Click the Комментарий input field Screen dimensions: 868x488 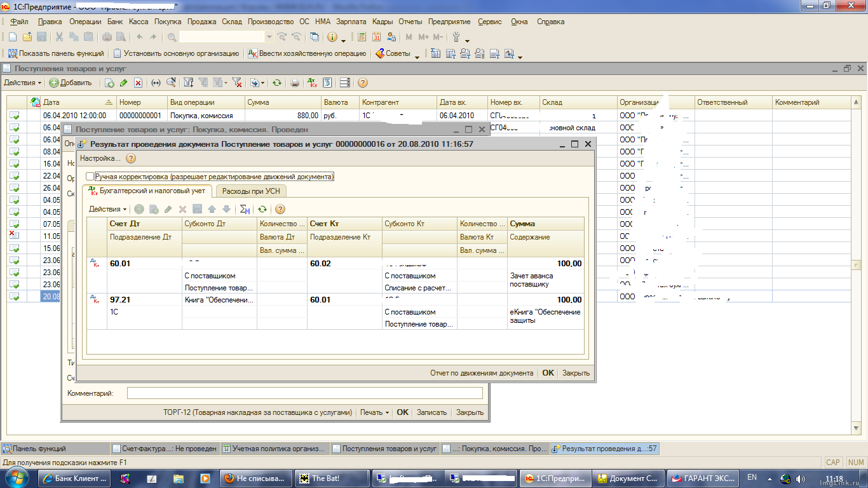304,394
